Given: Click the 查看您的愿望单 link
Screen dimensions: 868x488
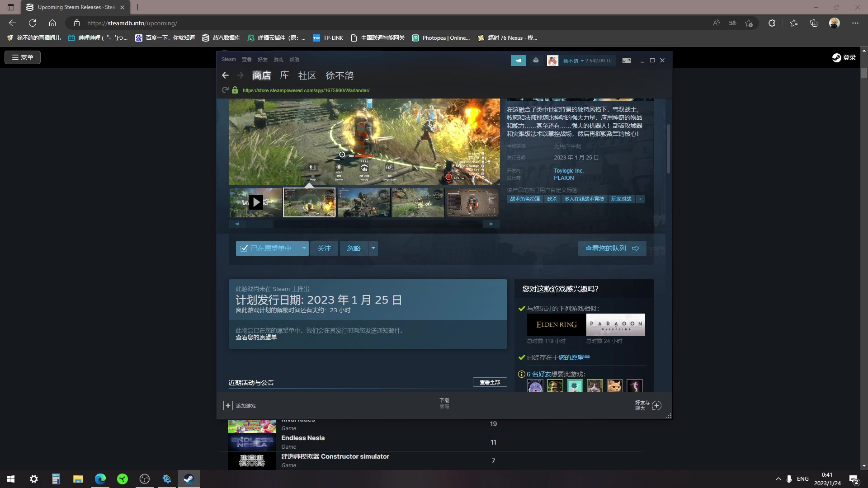Looking at the screenshot, I should click(x=256, y=338).
